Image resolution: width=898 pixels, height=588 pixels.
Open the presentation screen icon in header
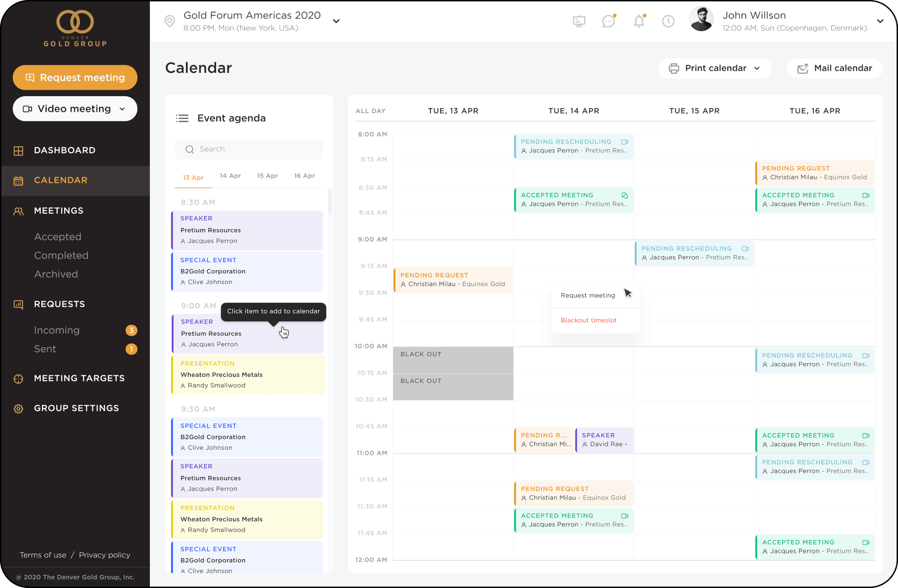point(579,21)
